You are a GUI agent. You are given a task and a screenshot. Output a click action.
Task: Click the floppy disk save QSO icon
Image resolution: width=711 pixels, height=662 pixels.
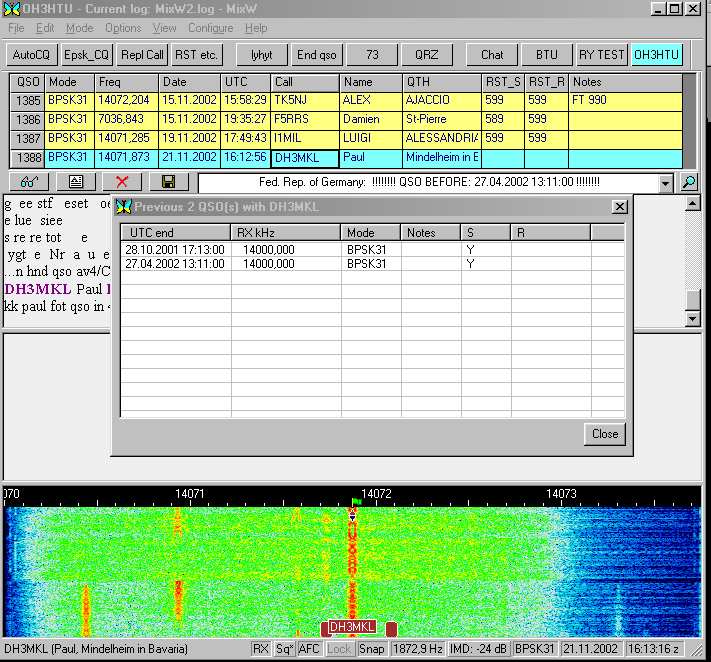coord(169,182)
